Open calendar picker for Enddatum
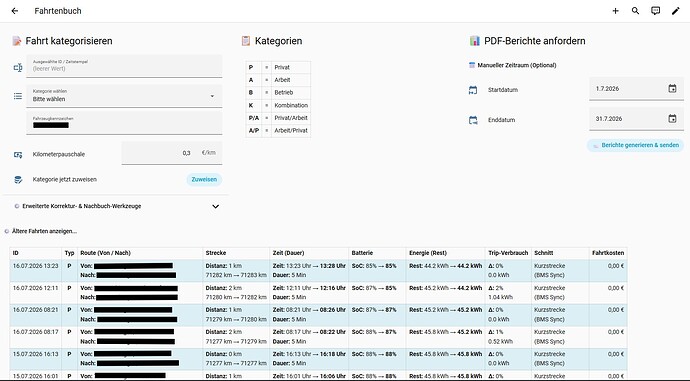 pos(672,118)
